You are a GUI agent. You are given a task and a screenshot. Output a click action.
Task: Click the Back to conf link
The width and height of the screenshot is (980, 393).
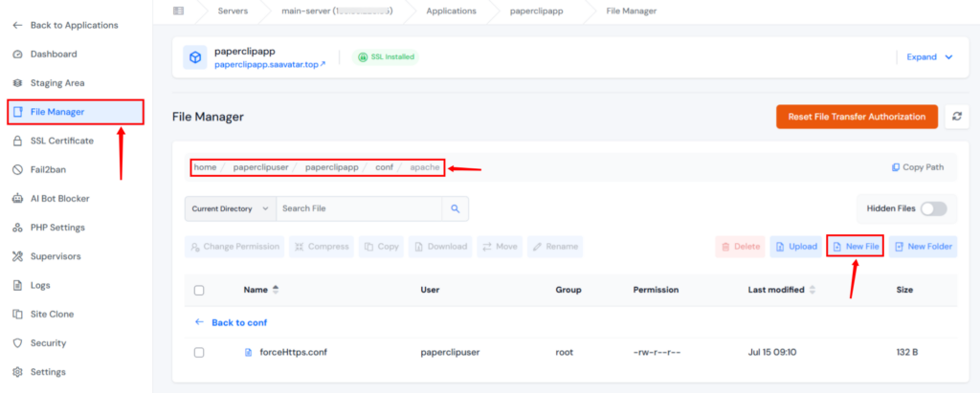tap(232, 322)
